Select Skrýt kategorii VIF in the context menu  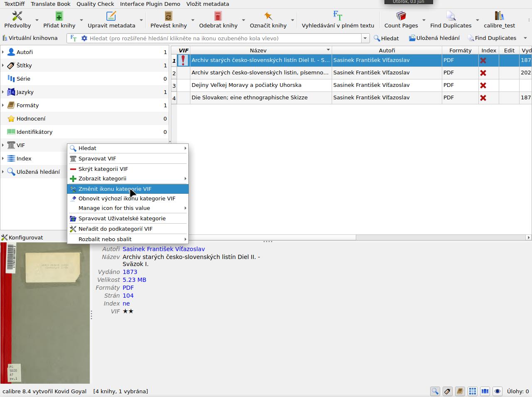(128, 169)
